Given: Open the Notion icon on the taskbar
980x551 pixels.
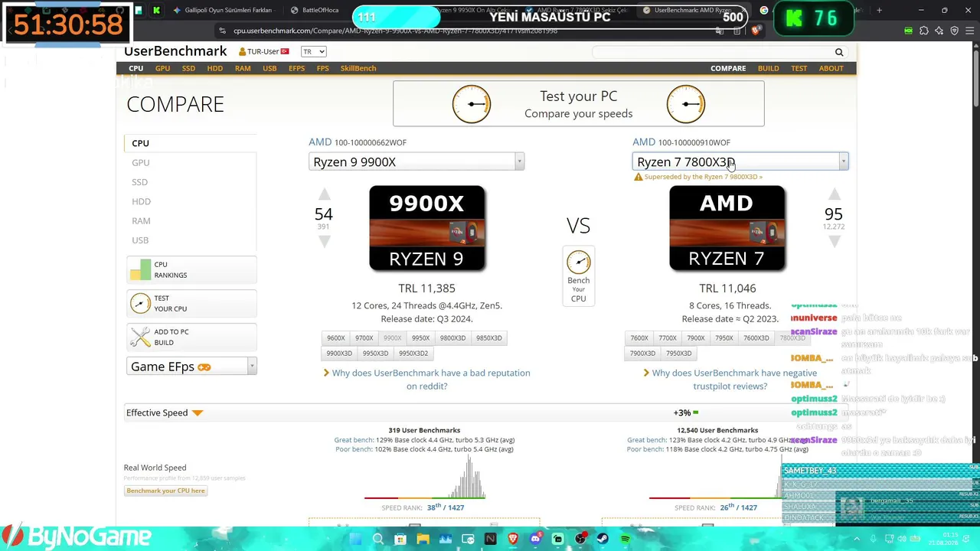Looking at the screenshot, I should coord(490,540).
